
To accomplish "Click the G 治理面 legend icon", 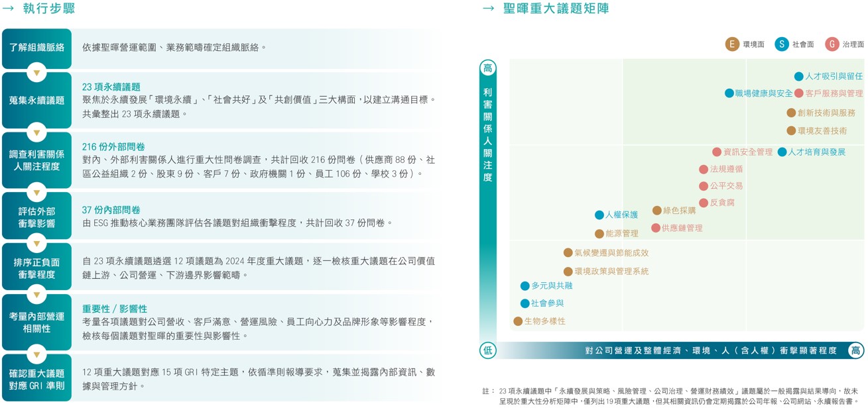I will (x=832, y=44).
